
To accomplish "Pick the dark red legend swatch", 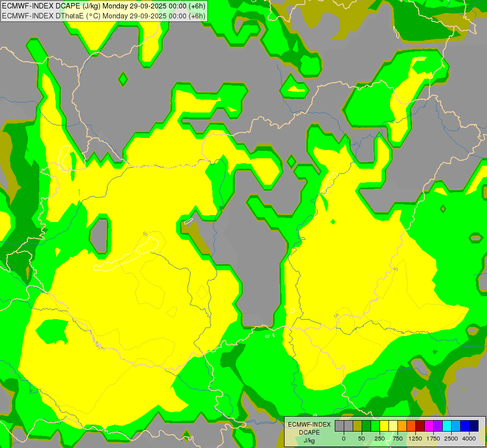I will tap(420, 426).
